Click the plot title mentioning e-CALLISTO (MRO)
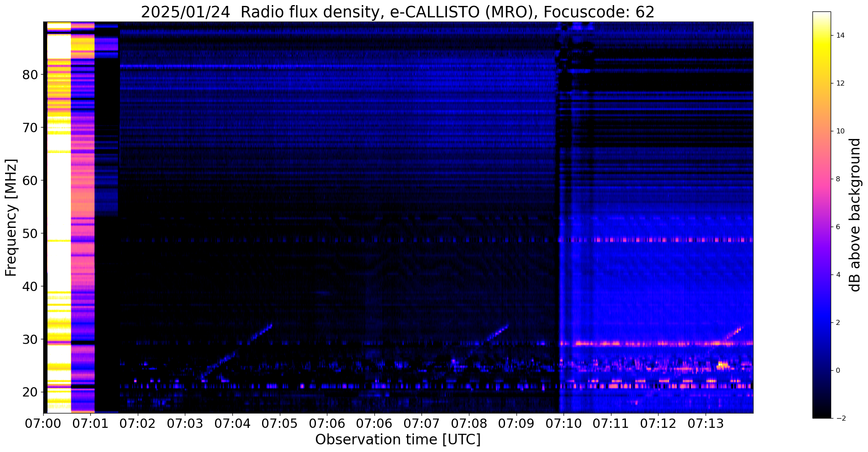This screenshot has height=452, width=868. (397, 12)
